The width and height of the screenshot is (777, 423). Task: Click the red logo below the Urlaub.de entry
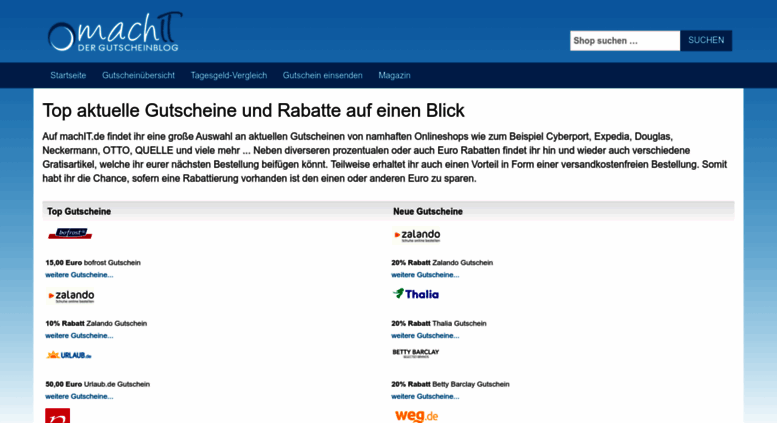(x=57, y=416)
